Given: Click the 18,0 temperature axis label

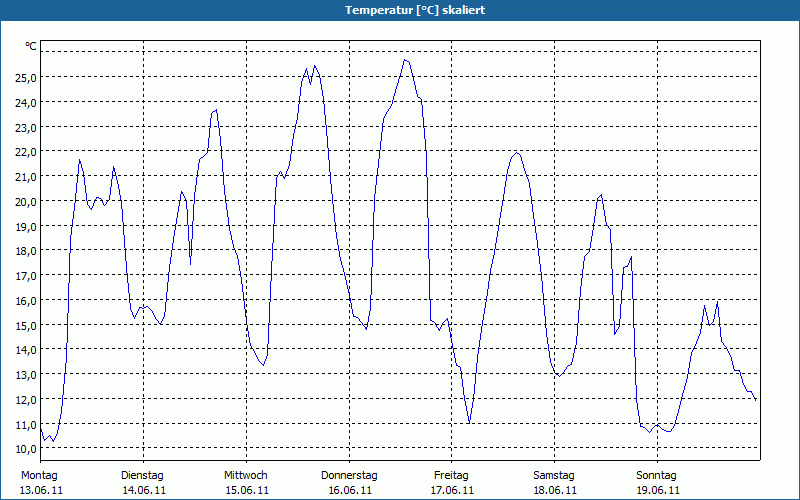Looking at the screenshot, I should click(x=24, y=251).
